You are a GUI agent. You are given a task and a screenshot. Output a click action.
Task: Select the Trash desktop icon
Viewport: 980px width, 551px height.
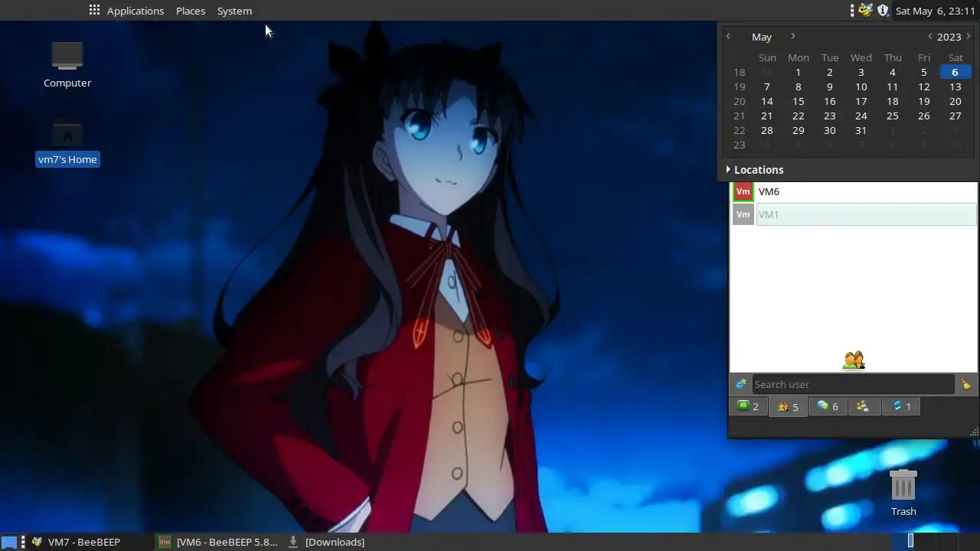click(x=903, y=493)
